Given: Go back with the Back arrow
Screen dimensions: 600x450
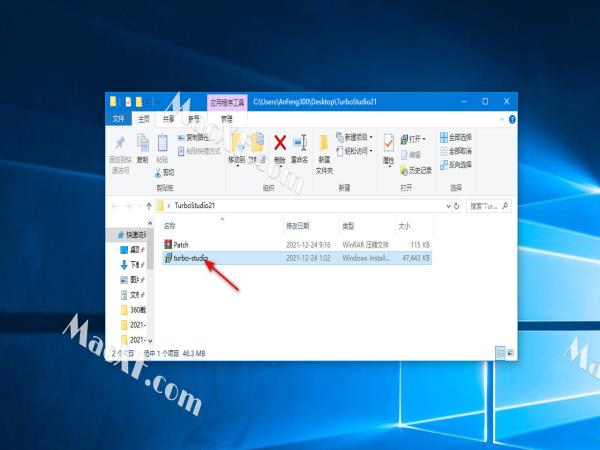Looking at the screenshot, I should tap(115, 206).
